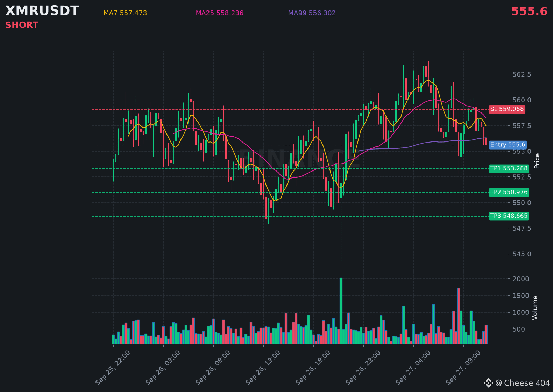Image resolution: width=553 pixels, height=392 pixels.
Task: Click the SHORT position label
Action: click(x=22, y=25)
